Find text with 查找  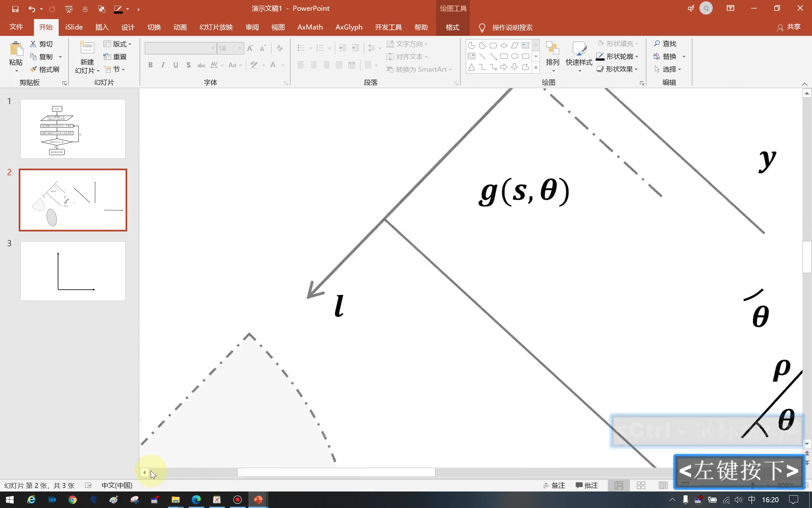click(x=665, y=44)
